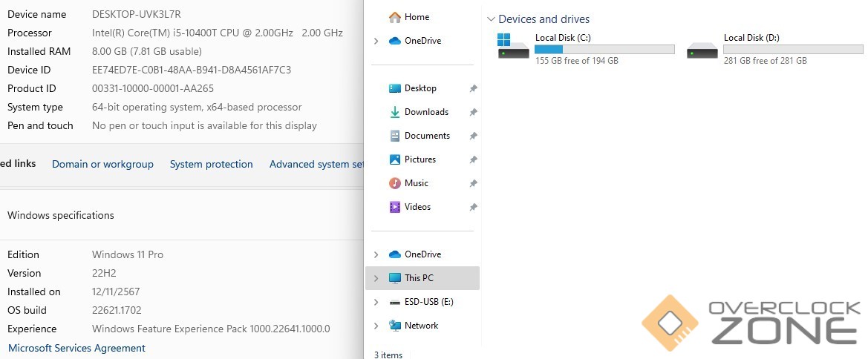Click the Pen and touch value text

coord(204,125)
